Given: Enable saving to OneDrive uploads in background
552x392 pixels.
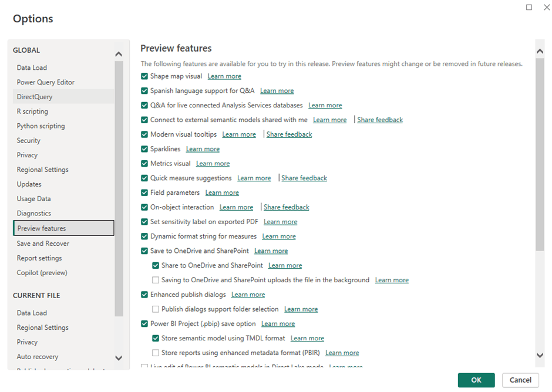Looking at the screenshot, I should pyautogui.click(x=156, y=280).
